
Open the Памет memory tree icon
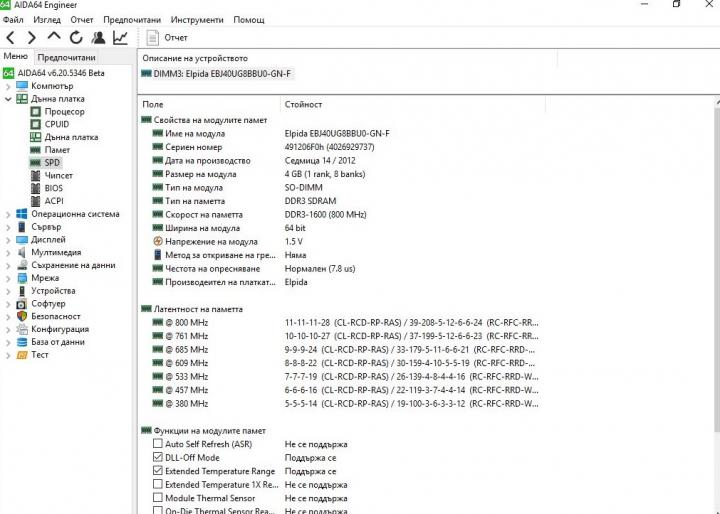(x=35, y=150)
